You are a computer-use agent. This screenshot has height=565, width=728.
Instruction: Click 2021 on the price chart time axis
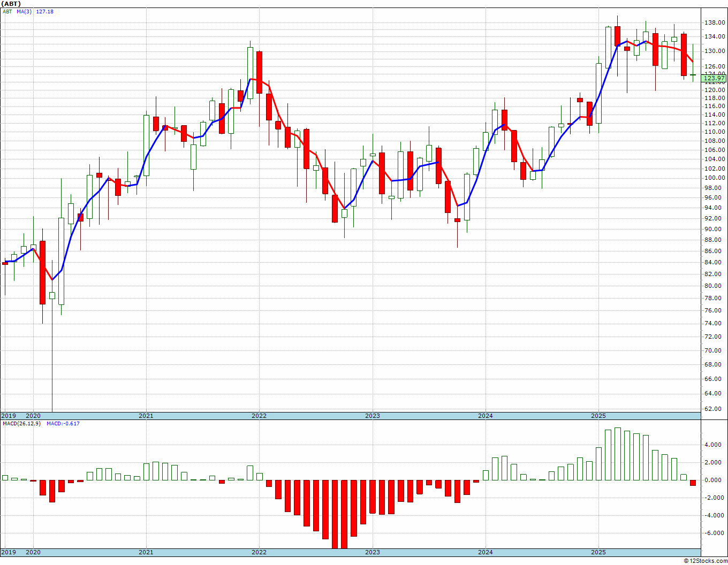click(146, 416)
